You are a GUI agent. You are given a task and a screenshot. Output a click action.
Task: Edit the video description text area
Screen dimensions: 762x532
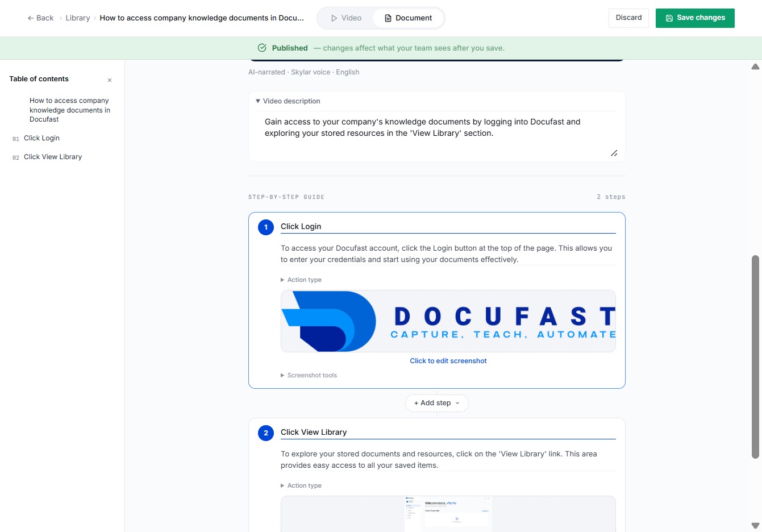437,135
